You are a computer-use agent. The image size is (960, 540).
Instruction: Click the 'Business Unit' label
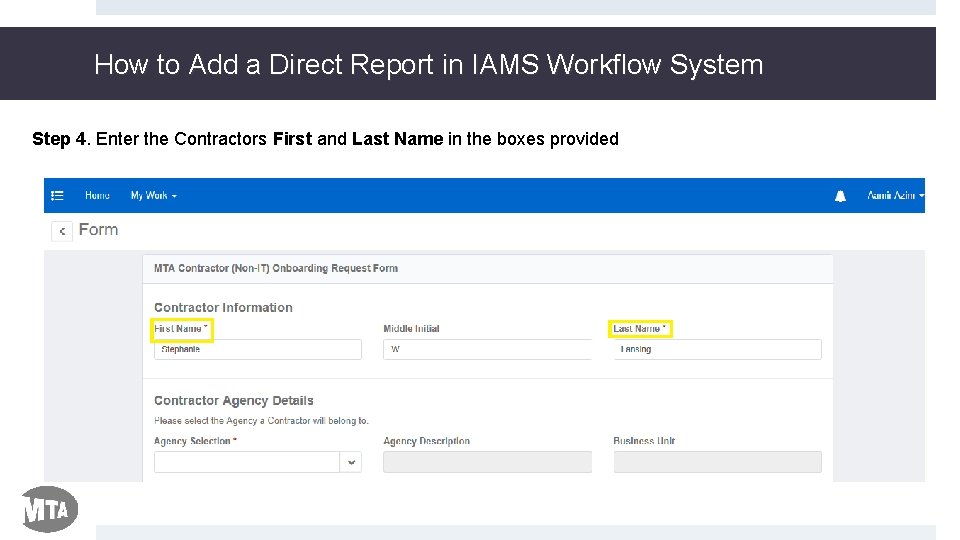[x=644, y=441]
